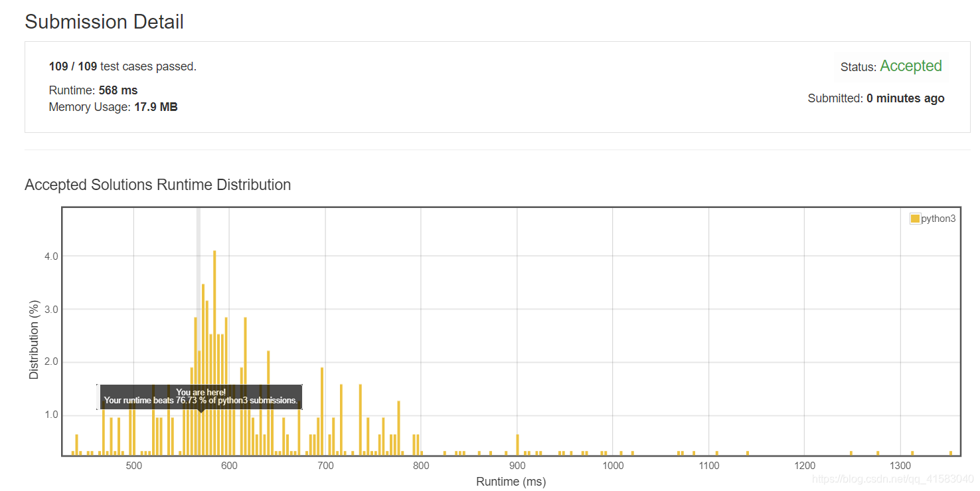
Task: Click the 800 label on the runtime axis
Action: (421, 466)
